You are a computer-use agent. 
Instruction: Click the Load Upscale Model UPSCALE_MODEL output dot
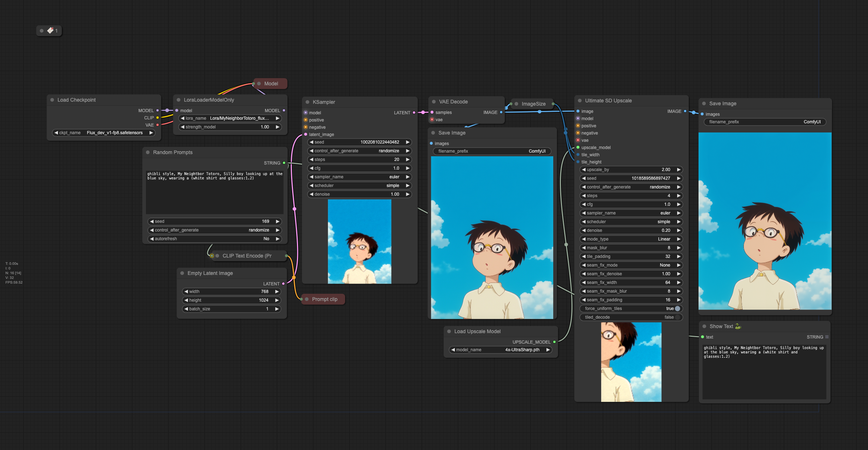coord(554,342)
